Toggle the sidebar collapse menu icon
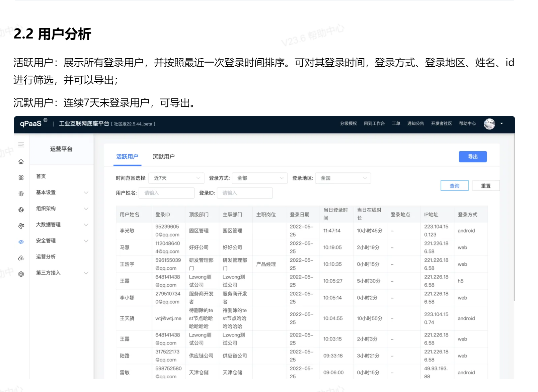This screenshot has width=538, height=392. point(21,145)
